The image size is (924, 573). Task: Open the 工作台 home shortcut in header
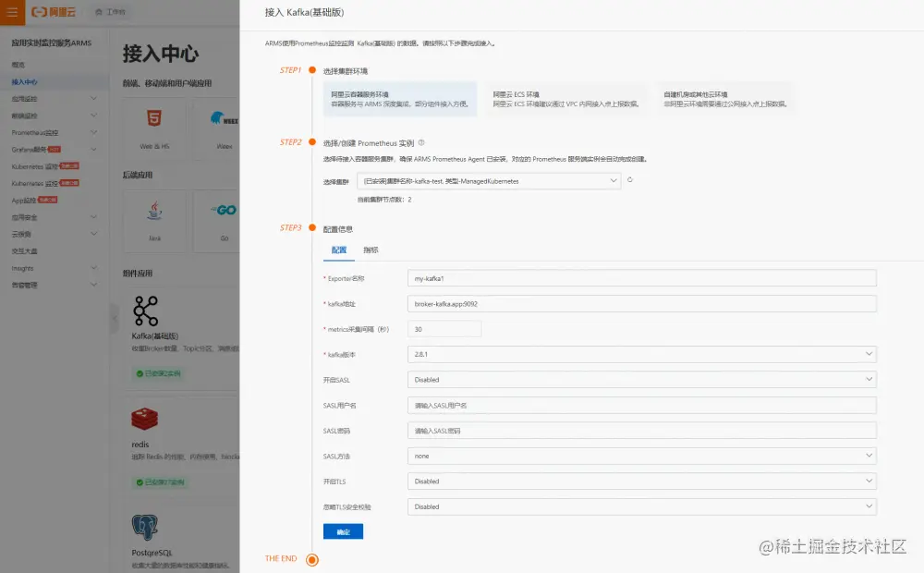(x=110, y=12)
